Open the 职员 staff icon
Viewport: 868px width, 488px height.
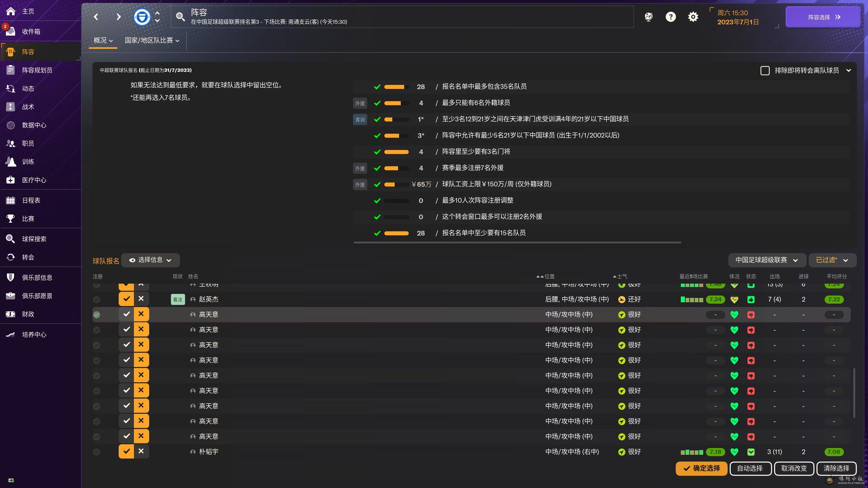point(11,143)
